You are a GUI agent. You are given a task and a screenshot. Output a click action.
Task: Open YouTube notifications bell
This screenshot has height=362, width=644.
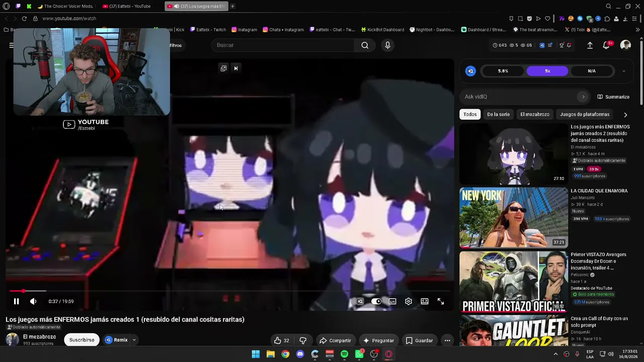[606, 45]
